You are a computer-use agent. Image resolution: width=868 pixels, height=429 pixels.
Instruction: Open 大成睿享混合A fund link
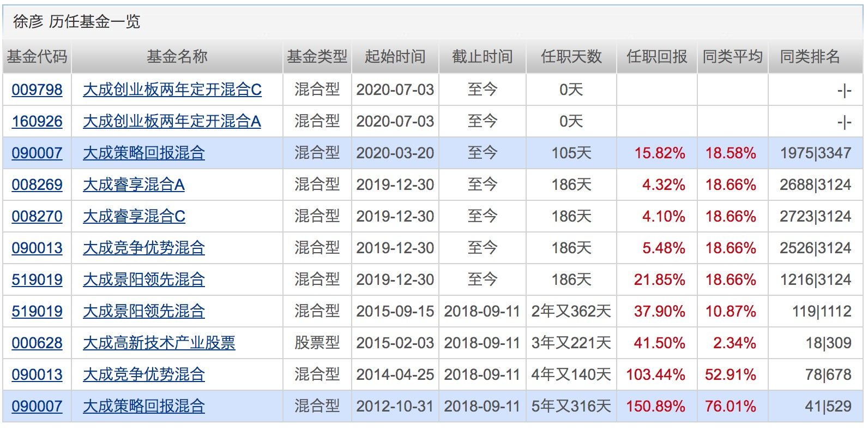[x=134, y=184]
